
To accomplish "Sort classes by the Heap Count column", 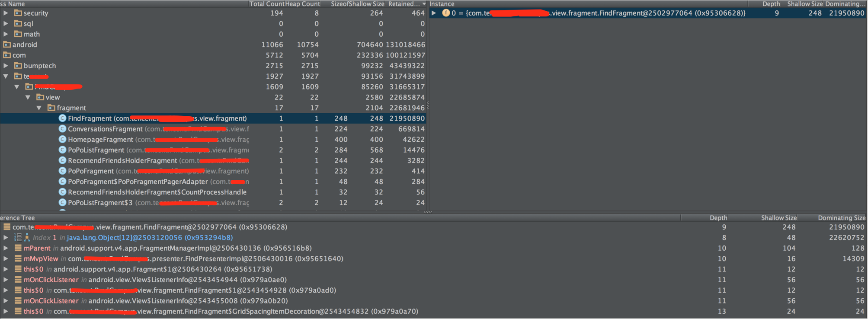I will click(x=302, y=4).
